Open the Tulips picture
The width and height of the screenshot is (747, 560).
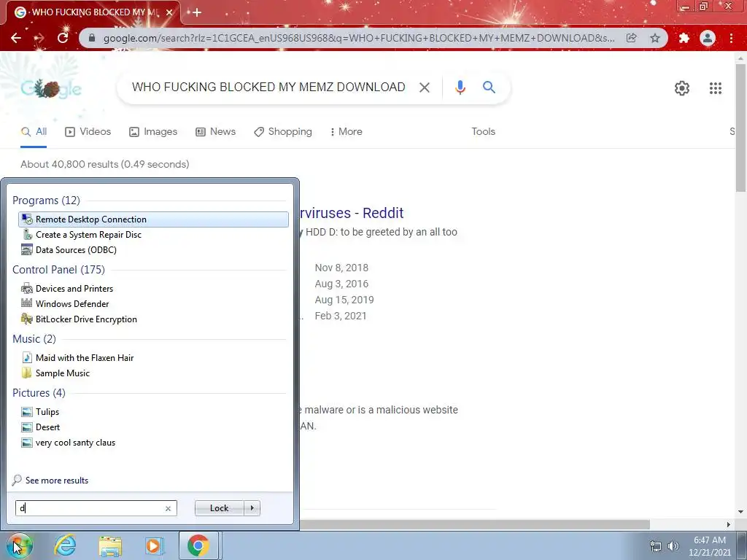(153, 412)
